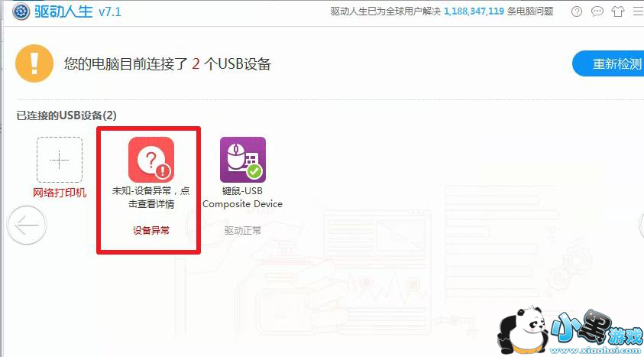This screenshot has width=644, height=357.
Task: Open the help question mark icon
Action: tap(577, 11)
